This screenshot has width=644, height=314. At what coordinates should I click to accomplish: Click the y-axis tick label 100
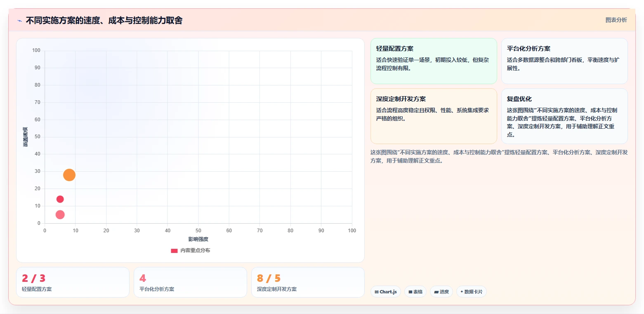pyautogui.click(x=36, y=51)
